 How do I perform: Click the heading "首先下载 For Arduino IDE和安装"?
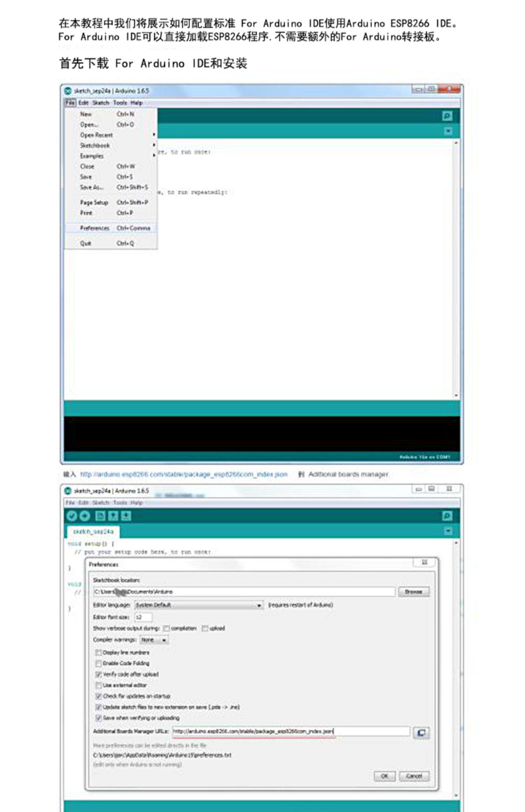(x=153, y=63)
